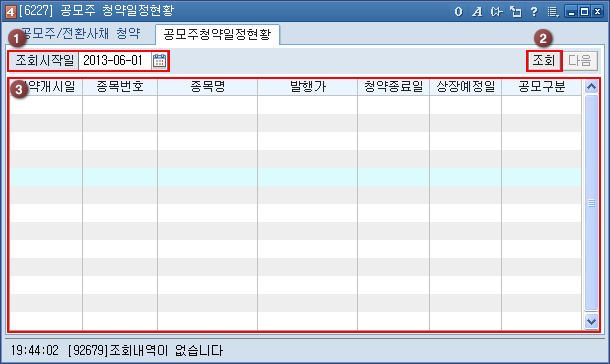Click status message 조회내역이 없습니다
Image resolution: width=610 pixels, height=364 pixels.
coord(166,350)
